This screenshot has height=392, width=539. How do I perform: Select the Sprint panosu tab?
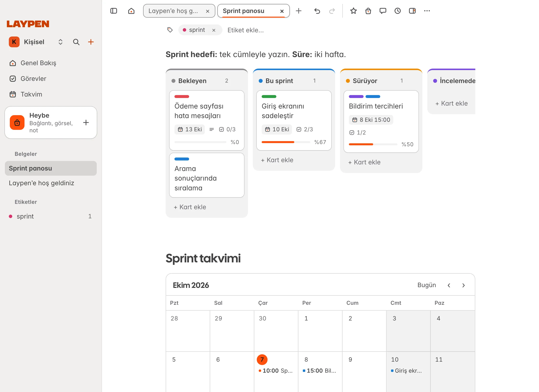tap(254, 11)
